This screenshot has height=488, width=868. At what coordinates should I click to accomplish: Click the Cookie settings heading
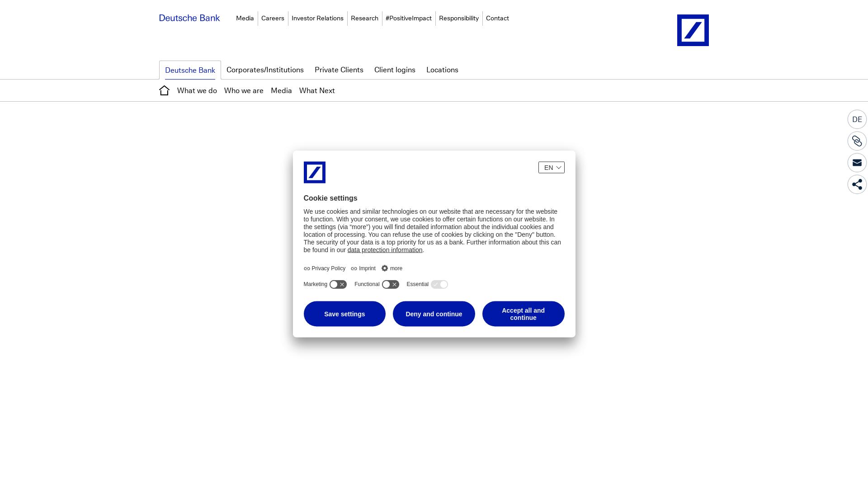[330, 198]
